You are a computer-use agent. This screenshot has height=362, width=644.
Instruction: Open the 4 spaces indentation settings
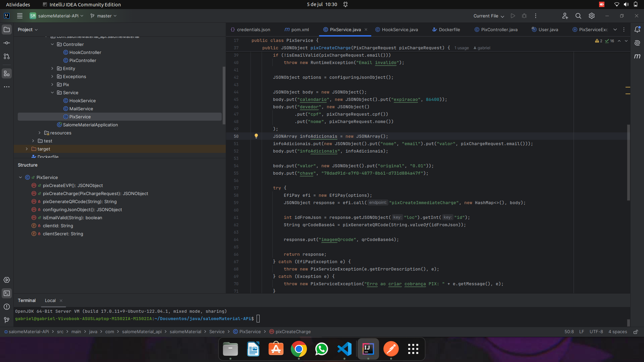click(618, 332)
